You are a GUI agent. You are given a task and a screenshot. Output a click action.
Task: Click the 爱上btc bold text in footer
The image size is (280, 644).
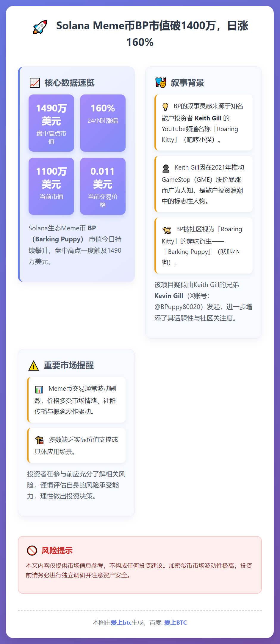[x=121, y=622]
